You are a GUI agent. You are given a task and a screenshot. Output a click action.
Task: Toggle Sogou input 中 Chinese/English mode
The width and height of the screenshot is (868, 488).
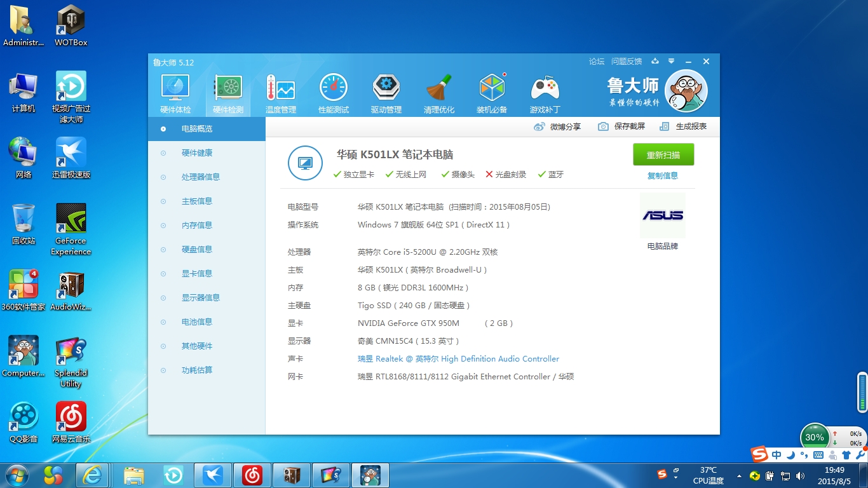point(776,455)
